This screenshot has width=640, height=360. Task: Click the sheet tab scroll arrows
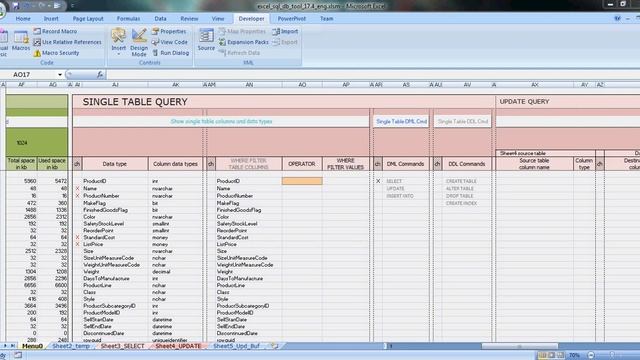(x=9, y=346)
